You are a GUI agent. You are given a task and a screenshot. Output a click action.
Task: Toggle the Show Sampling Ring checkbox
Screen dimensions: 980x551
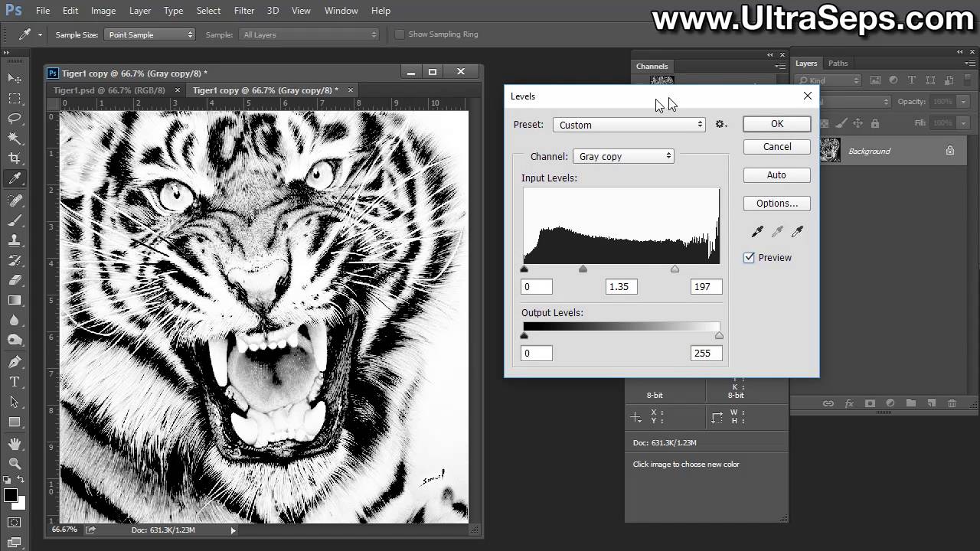400,34
